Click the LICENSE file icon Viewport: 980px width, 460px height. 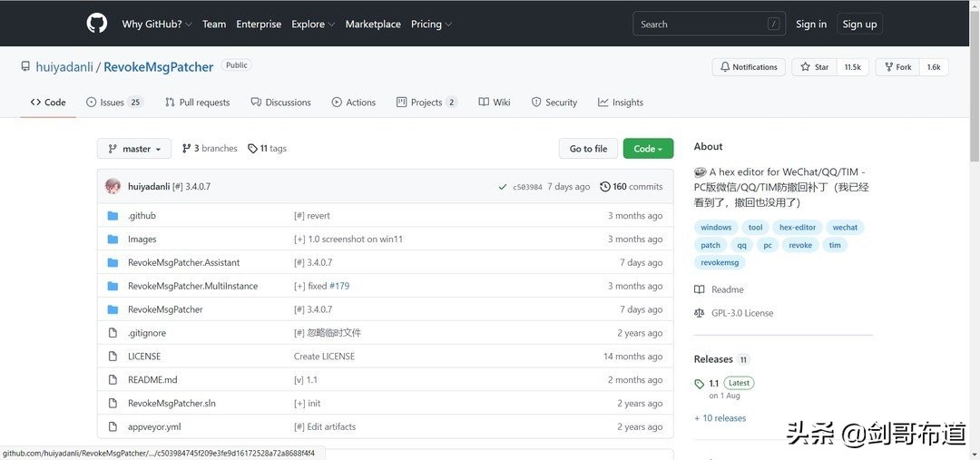[113, 357]
